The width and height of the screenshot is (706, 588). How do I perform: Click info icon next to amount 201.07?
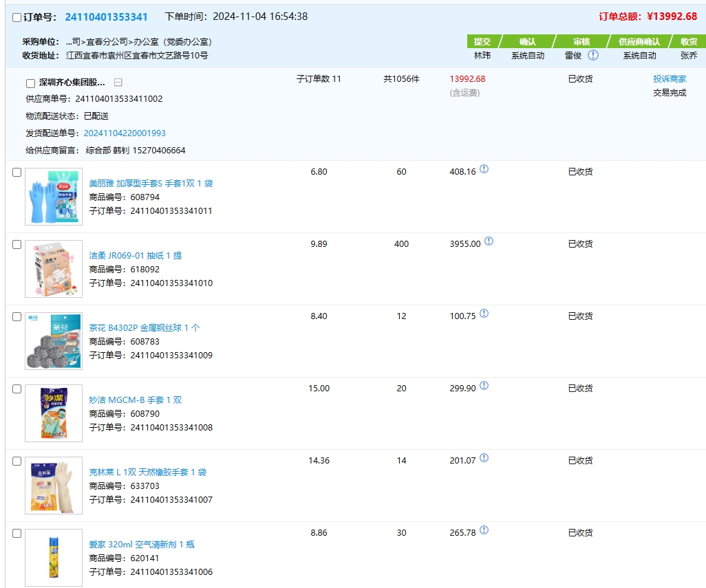pos(484,458)
